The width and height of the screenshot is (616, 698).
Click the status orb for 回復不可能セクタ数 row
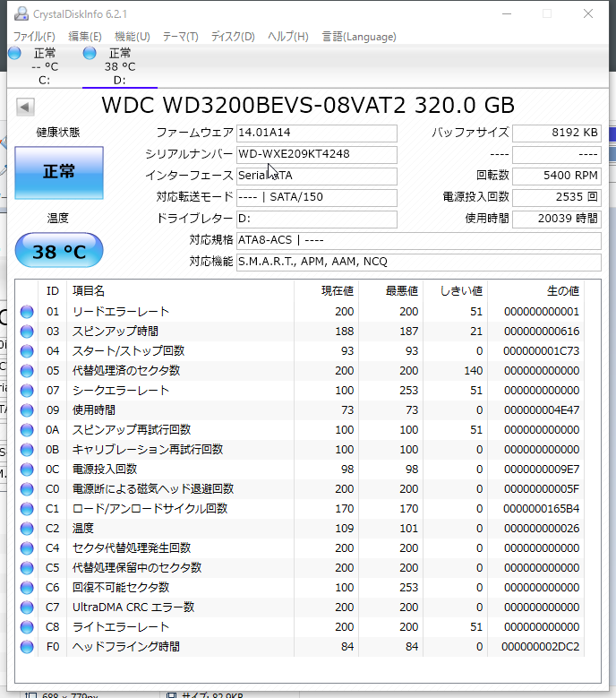pyautogui.click(x=27, y=588)
